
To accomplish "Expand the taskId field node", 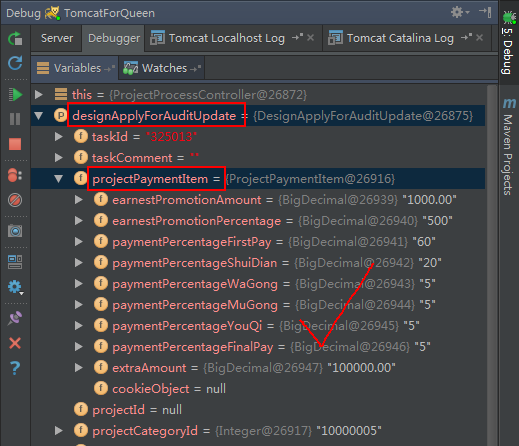I will pos(59,137).
